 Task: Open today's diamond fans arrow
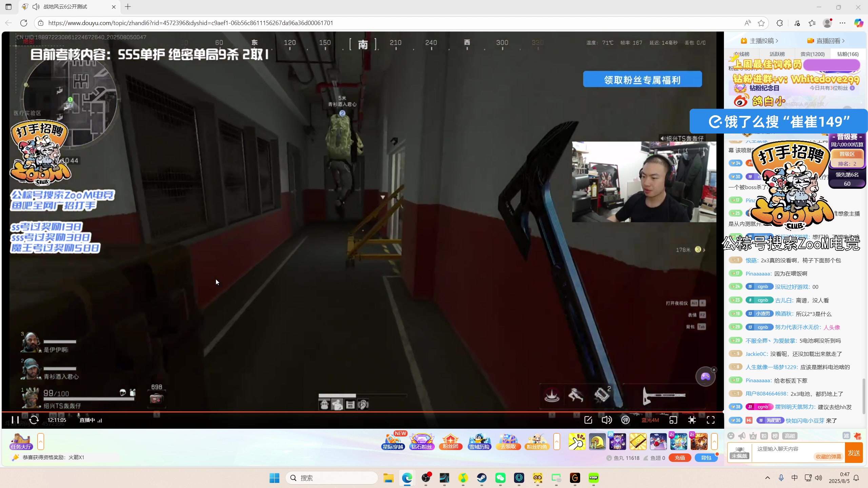point(852,88)
